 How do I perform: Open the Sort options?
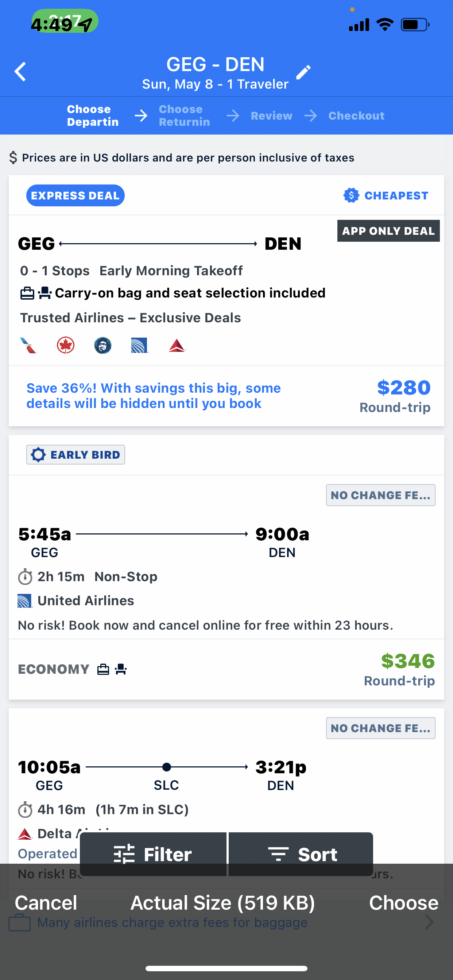pyautogui.click(x=302, y=855)
